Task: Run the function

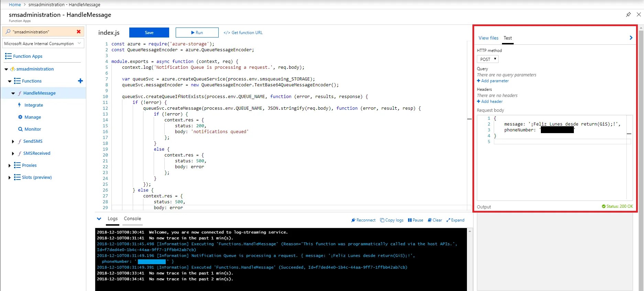Action: [197, 32]
